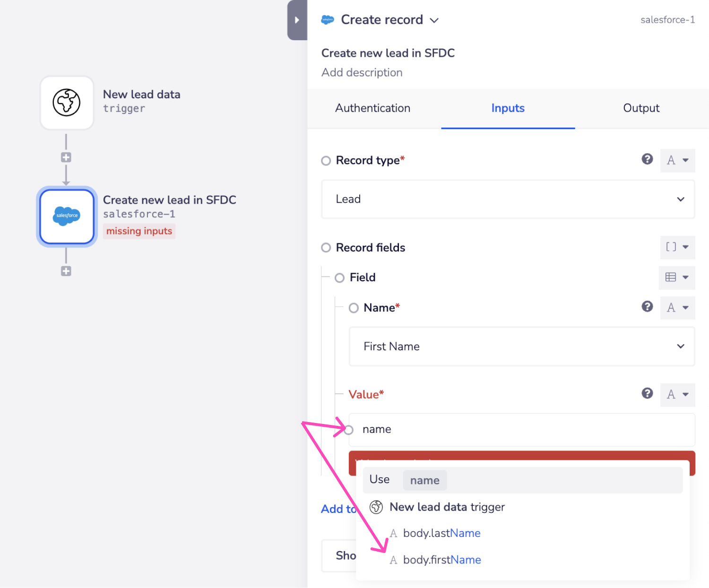
Task: Click the Name connector circle
Action: point(354,308)
